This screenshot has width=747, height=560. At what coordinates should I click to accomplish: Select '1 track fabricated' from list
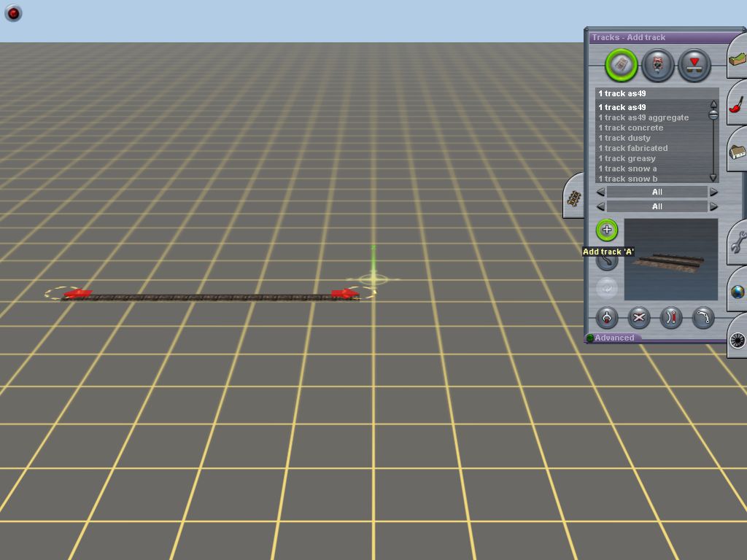click(x=632, y=148)
